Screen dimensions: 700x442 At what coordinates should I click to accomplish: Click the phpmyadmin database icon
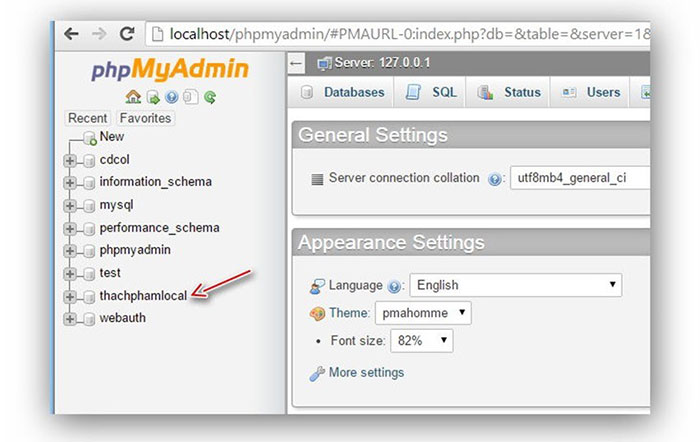coord(89,251)
